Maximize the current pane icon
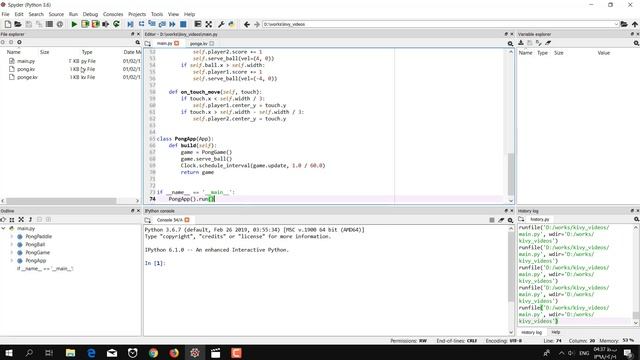The height and width of the screenshot is (360, 640). click(x=198, y=24)
